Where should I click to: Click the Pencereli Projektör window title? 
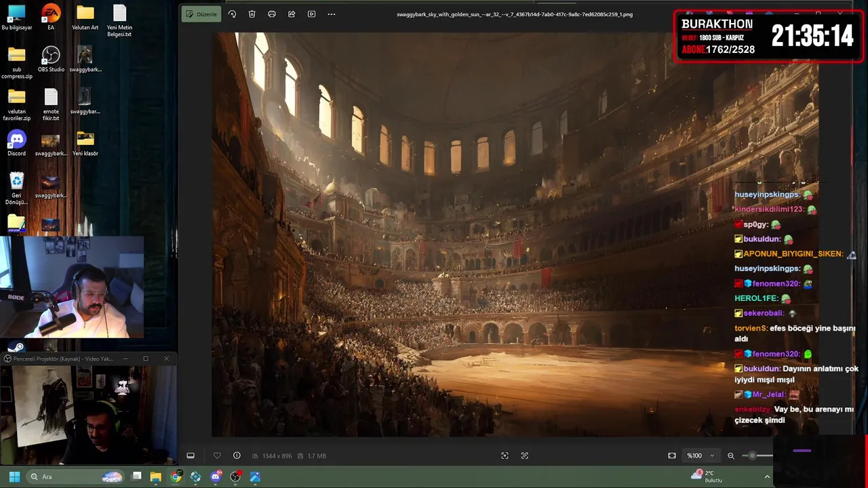coord(63,359)
